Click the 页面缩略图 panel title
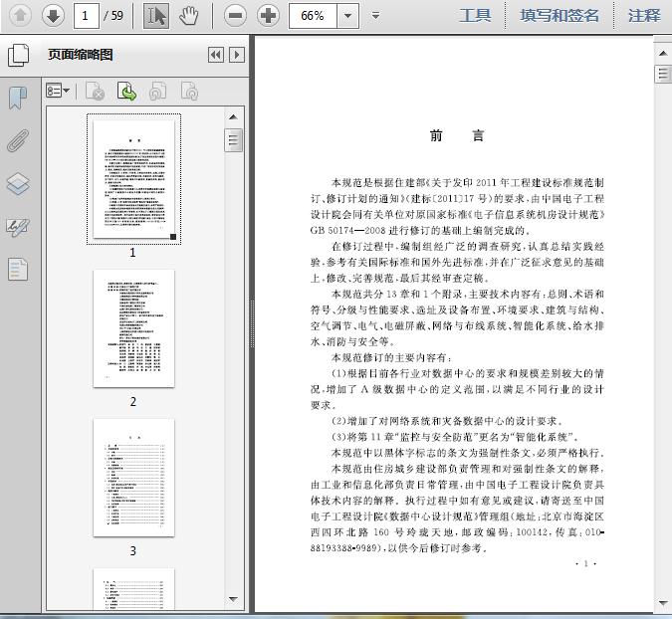This screenshot has width=672, height=619. [x=81, y=55]
